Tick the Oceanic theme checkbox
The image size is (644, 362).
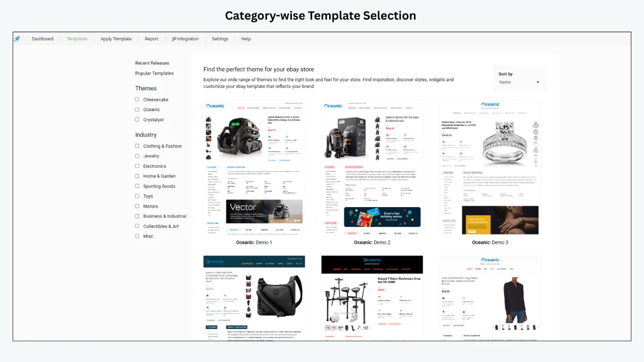[137, 110]
